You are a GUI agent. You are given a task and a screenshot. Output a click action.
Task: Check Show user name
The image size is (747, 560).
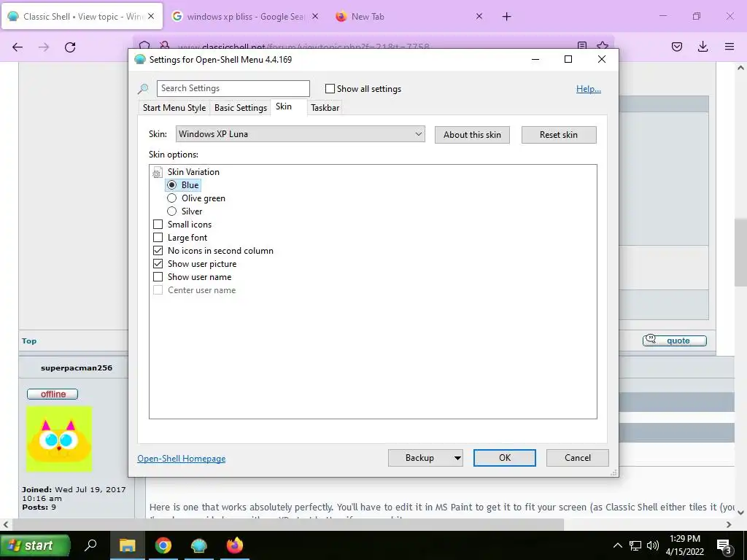[x=158, y=276]
